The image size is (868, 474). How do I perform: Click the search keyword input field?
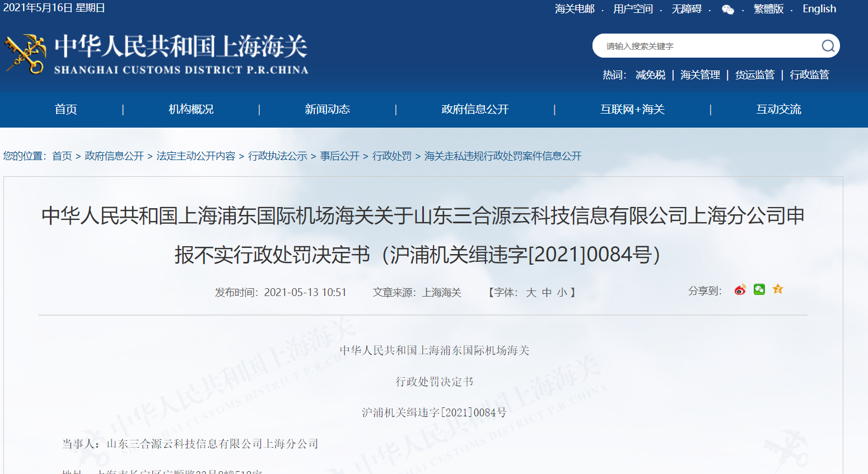(706, 46)
